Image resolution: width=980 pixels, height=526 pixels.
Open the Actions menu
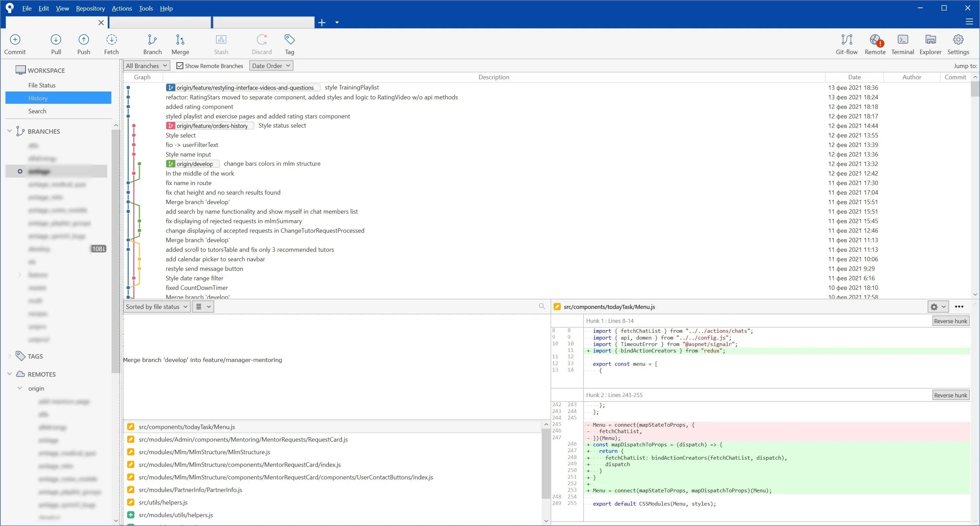[122, 9]
